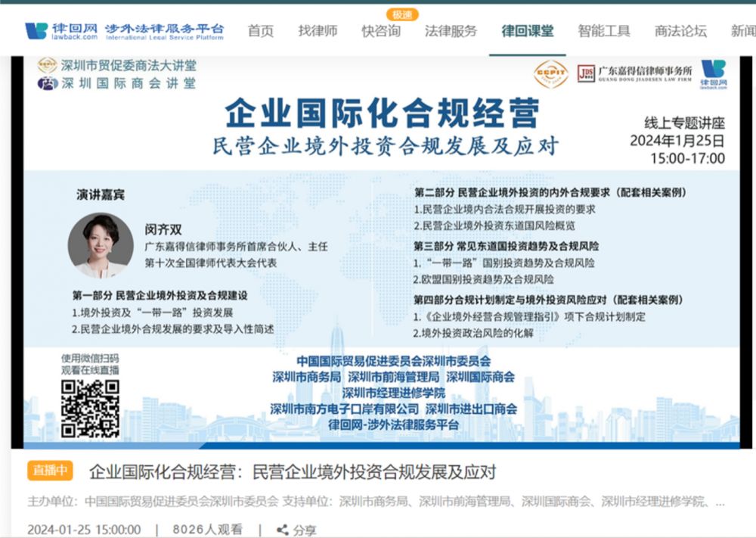Open the 首页 menu item

point(261,31)
